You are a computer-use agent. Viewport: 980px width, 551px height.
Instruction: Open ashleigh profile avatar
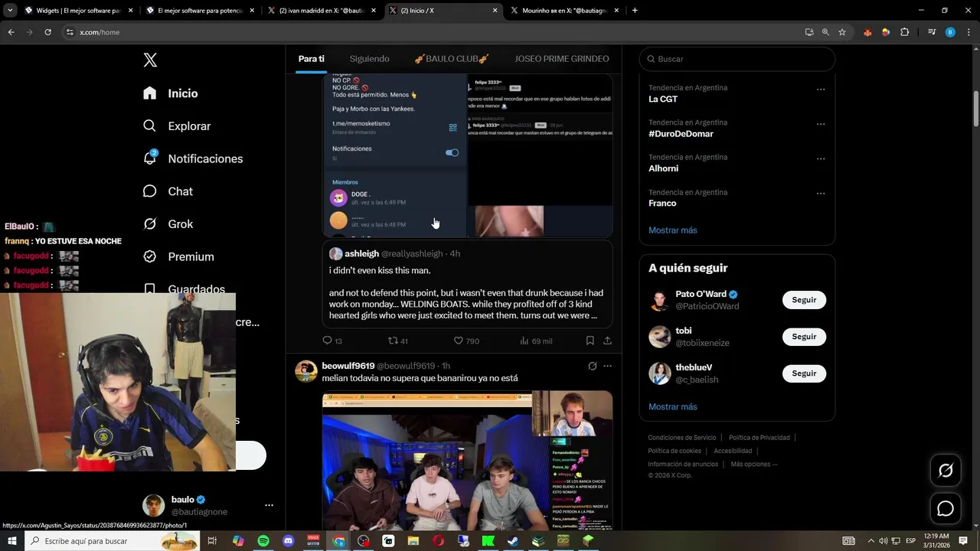point(335,253)
